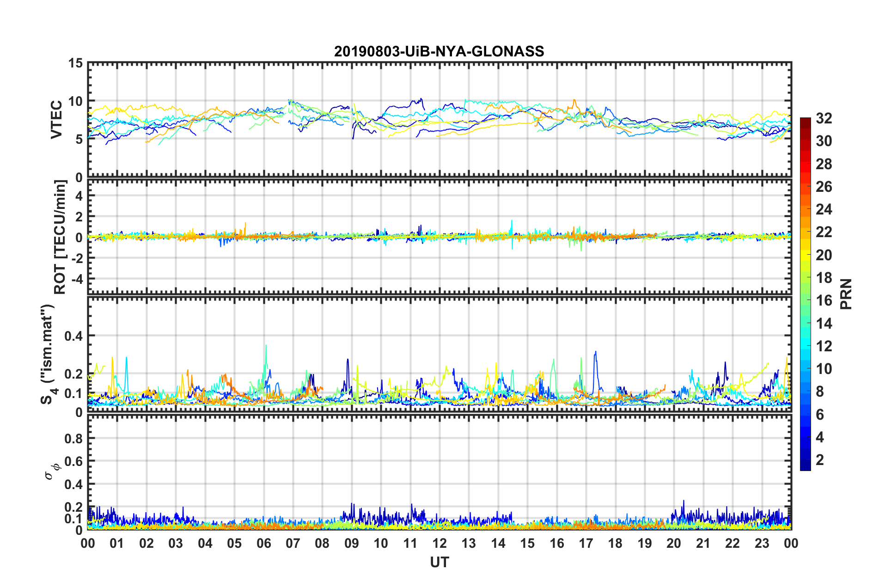This screenshot has height=588, width=879.
Task: Click the "-2" tick label on the ROT axis
Action: click(x=76, y=258)
